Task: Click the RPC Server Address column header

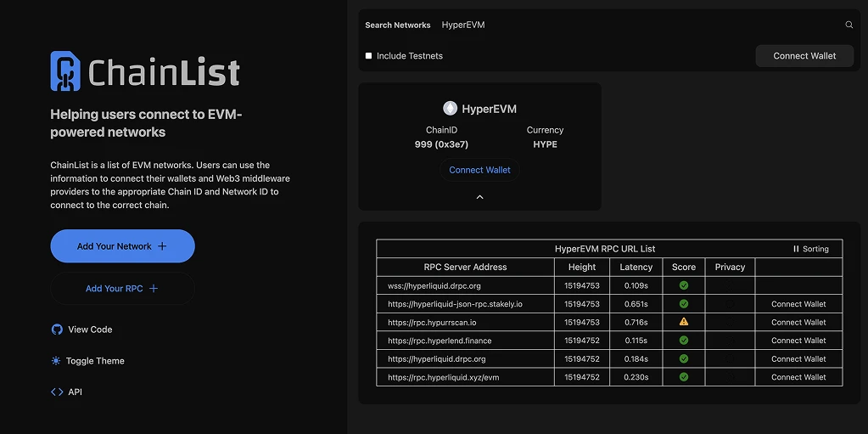Action: 466,268
